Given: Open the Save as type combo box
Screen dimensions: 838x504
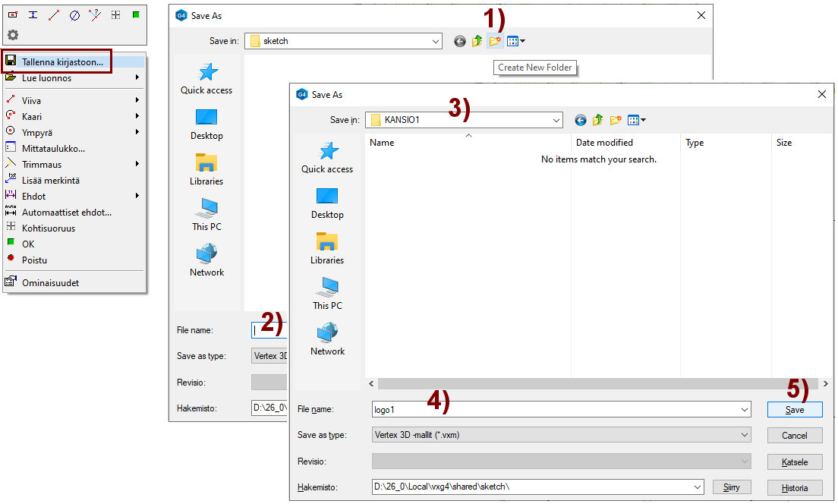Looking at the screenshot, I should click(x=560, y=435).
